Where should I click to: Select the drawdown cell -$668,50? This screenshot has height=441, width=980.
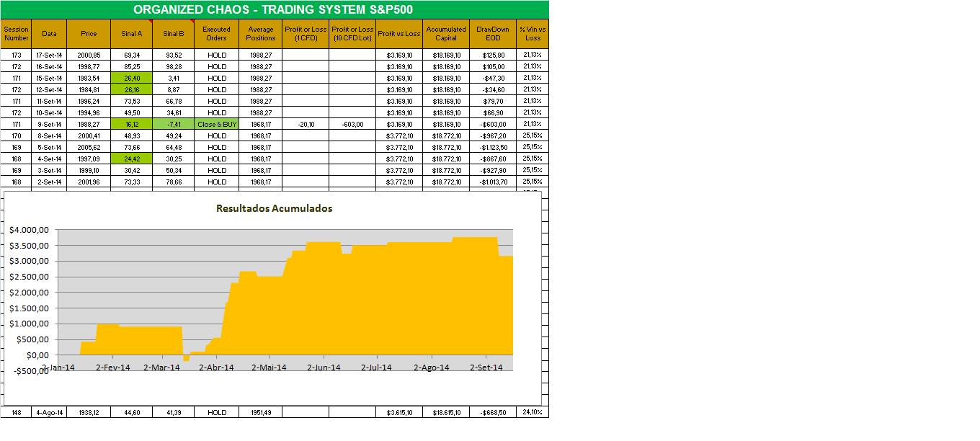pos(493,412)
